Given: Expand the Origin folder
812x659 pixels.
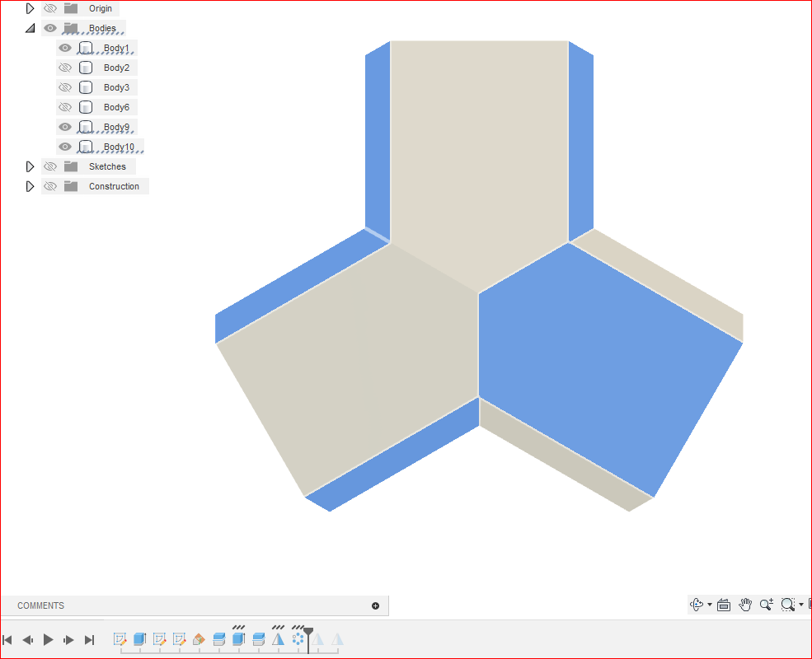Looking at the screenshot, I should click(x=31, y=8).
